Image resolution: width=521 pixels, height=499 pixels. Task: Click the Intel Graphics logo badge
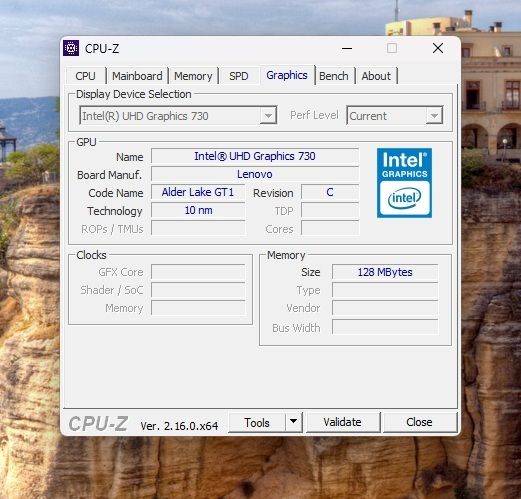tap(404, 183)
